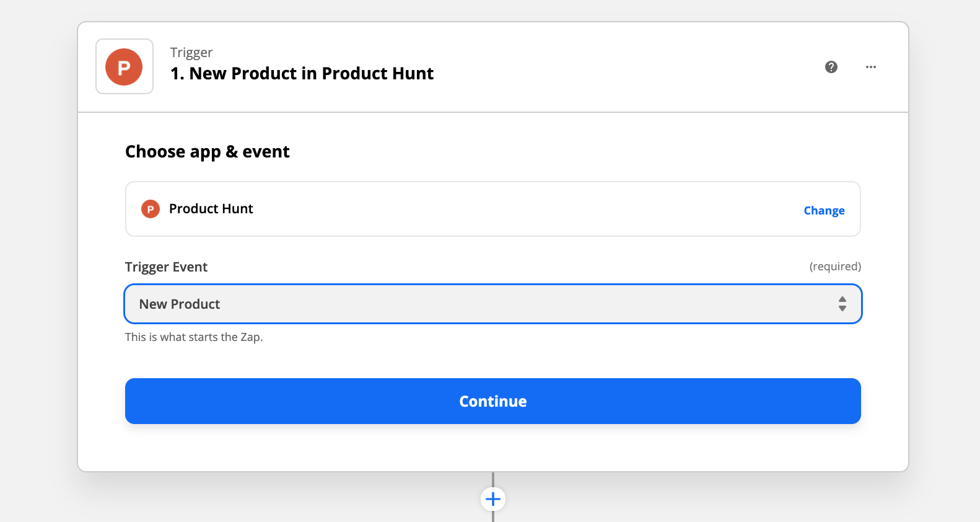Click the "(required)" indicator text
The image size is (980, 522).
[835, 267]
